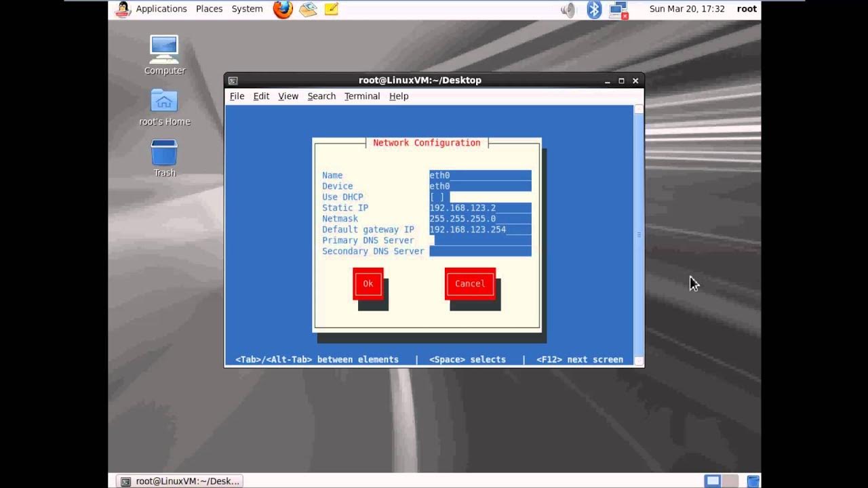Minimize the terminal window
The height and width of the screenshot is (488, 868).
click(607, 81)
